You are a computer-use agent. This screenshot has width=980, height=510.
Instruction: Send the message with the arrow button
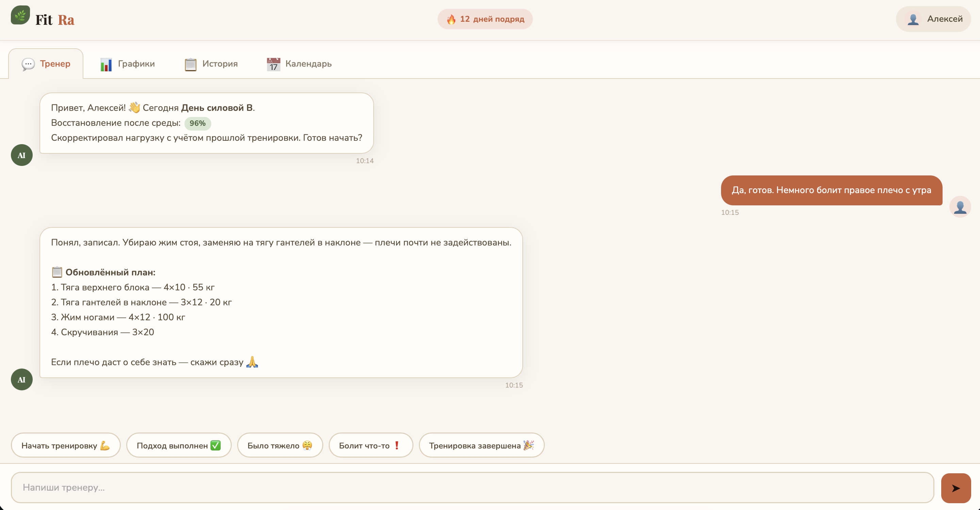point(956,488)
